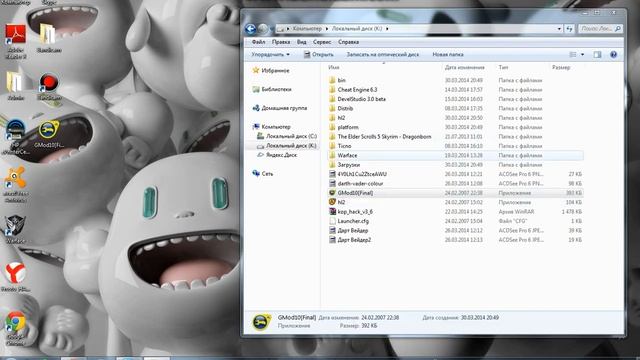Select the Cheat Engine 6.3 folder
The height and width of the screenshot is (360, 640).
pyautogui.click(x=357, y=89)
